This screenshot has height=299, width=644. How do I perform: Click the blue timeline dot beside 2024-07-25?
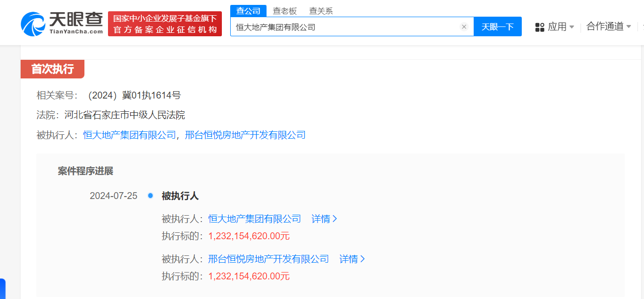point(150,195)
